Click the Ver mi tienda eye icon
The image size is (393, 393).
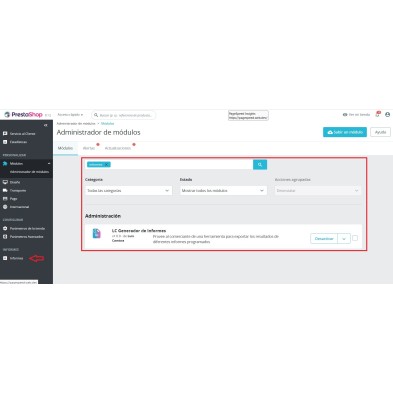[345, 114]
